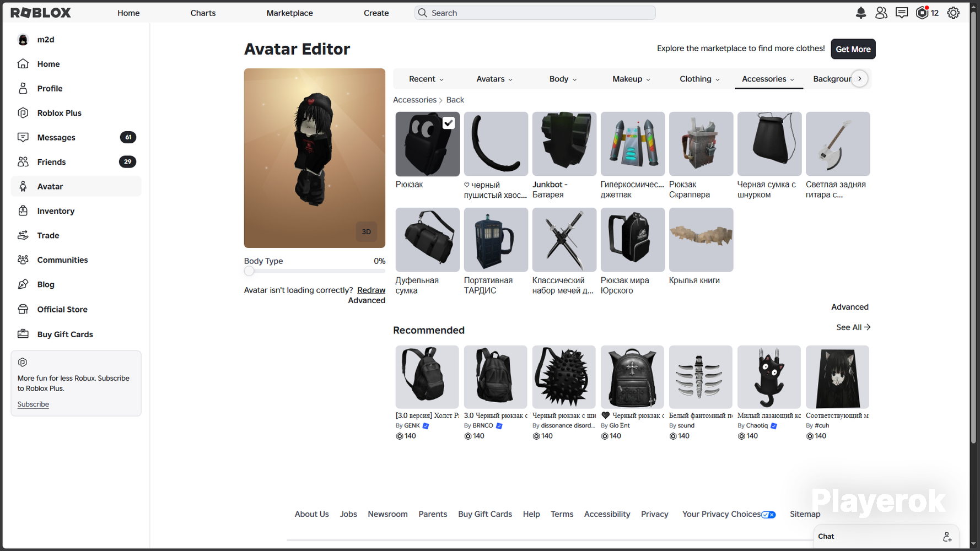The height and width of the screenshot is (551, 980).
Task: Click the See All arrow icon
Action: [x=867, y=327]
